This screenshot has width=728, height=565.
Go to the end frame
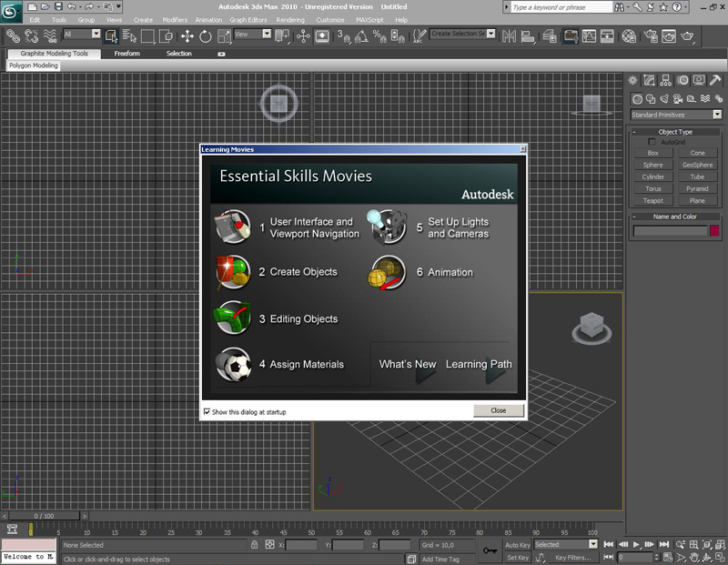tap(664, 544)
